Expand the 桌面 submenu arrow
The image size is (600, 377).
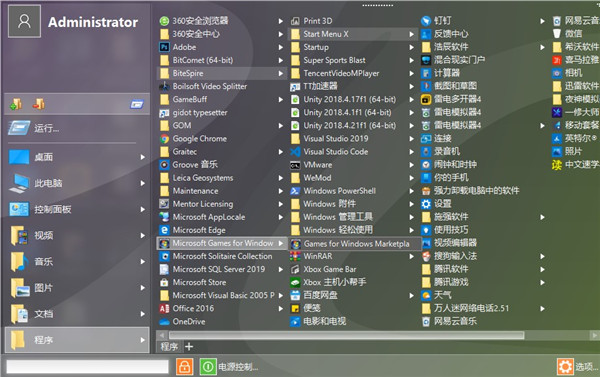pos(142,157)
